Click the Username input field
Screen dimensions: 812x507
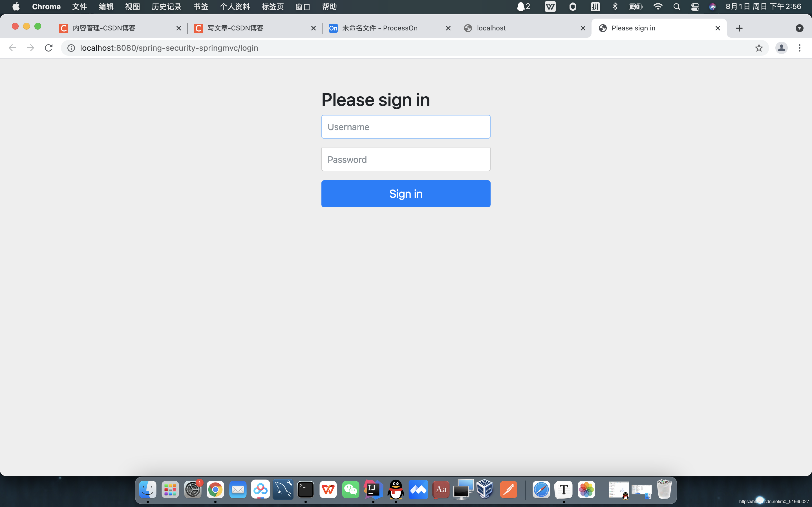(406, 127)
